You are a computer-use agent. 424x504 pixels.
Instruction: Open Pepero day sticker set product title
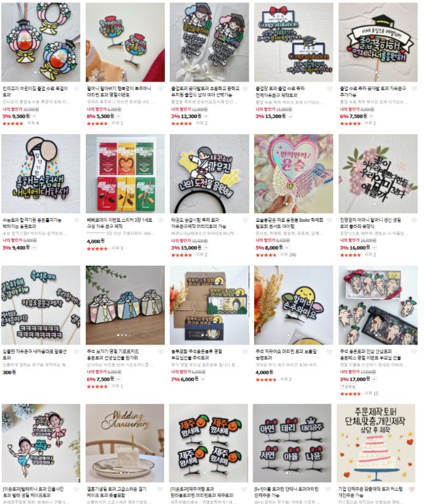pos(120,223)
